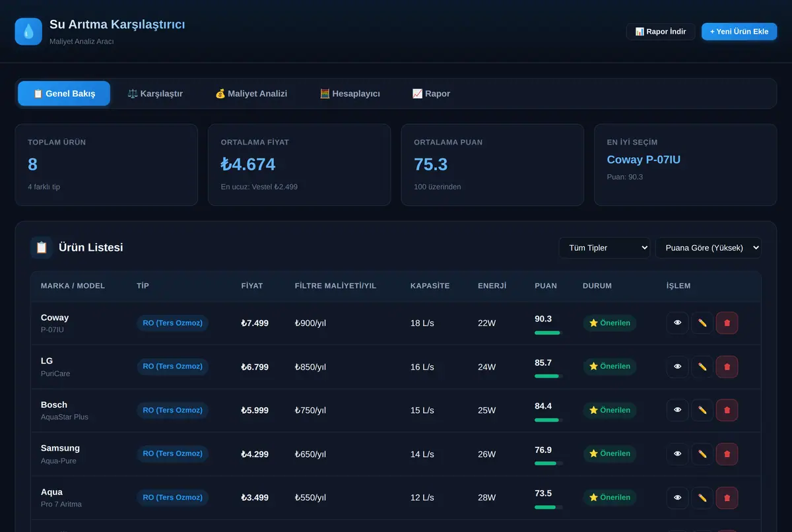Image resolution: width=792 pixels, height=532 pixels.
Task: Click the RO (Ters Ozmoz) tag for LG
Action: 172,366
